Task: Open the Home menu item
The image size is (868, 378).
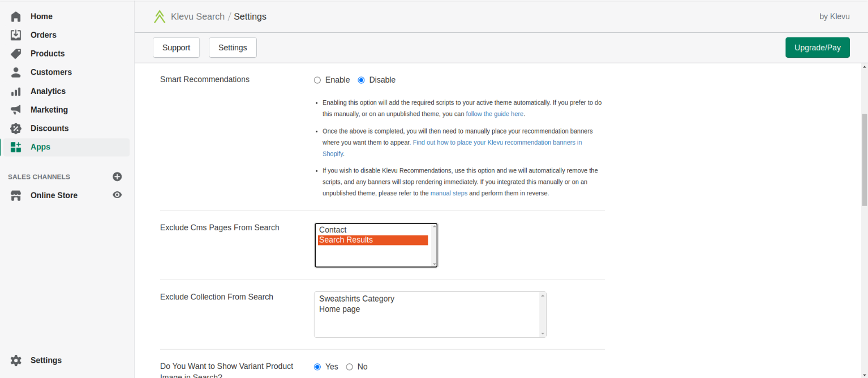Action: [x=41, y=16]
